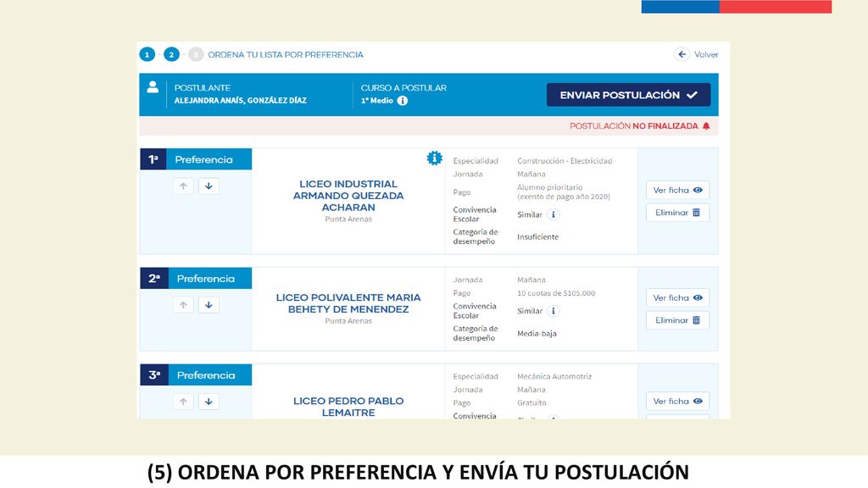Click the Volver link text
This screenshot has height=488, width=868.
pyautogui.click(x=706, y=54)
